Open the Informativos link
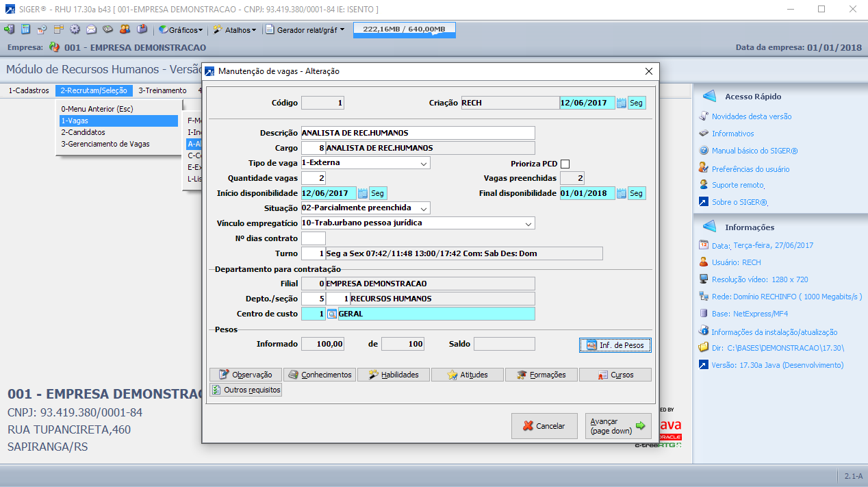Viewport: 868px width, 487px height. [x=732, y=134]
